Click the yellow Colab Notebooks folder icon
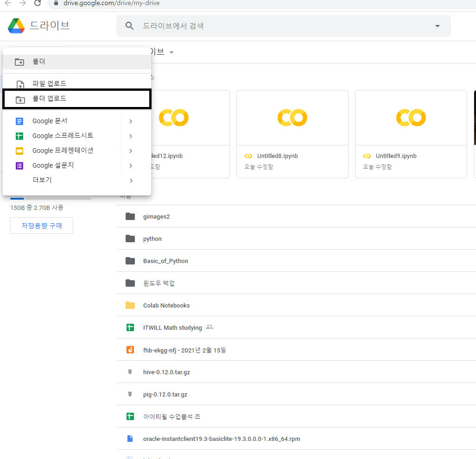Screen dimensions: 476x459 [x=130, y=305]
